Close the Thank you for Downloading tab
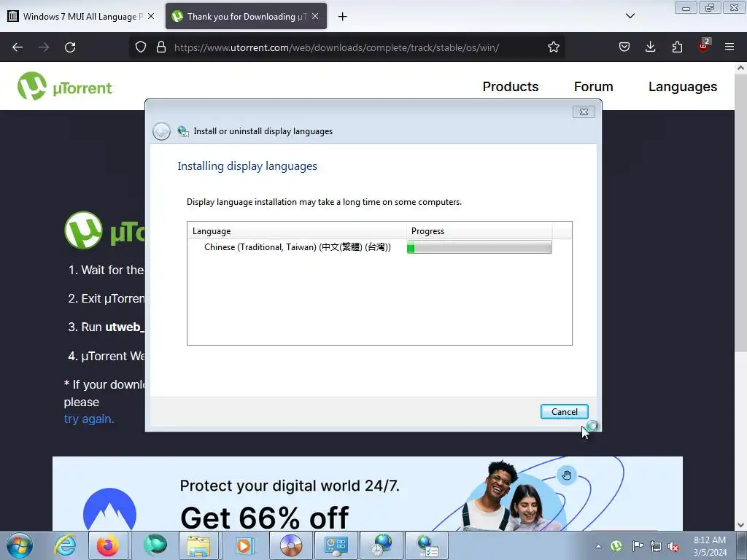Screen dimensions: 747x560 point(315,16)
